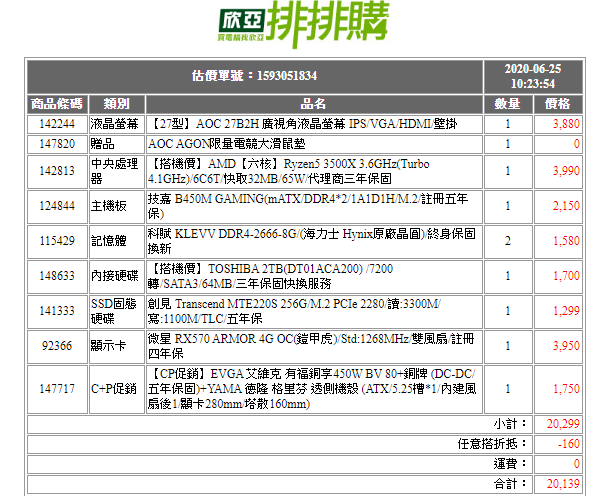Click the price 2,150 cell
Viewport: 604px width, 496px height.
point(558,206)
